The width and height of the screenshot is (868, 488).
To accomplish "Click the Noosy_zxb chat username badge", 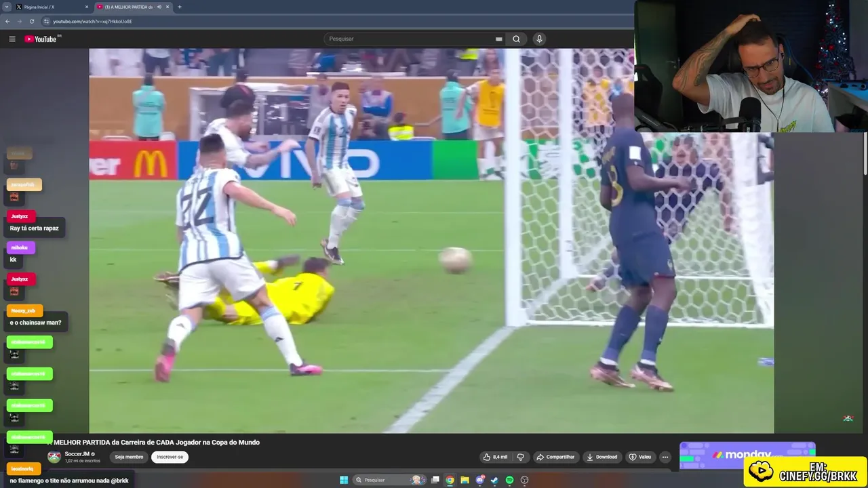I will click(x=23, y=310).
